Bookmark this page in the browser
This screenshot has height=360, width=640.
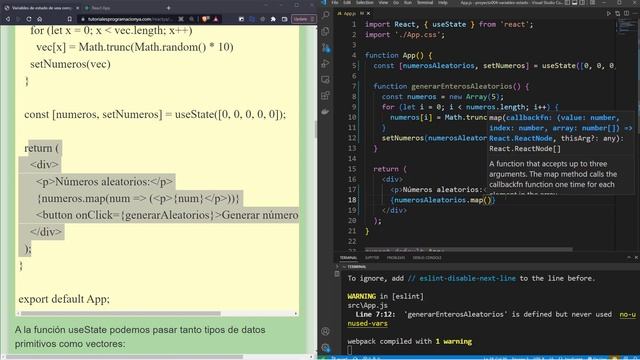69,19
